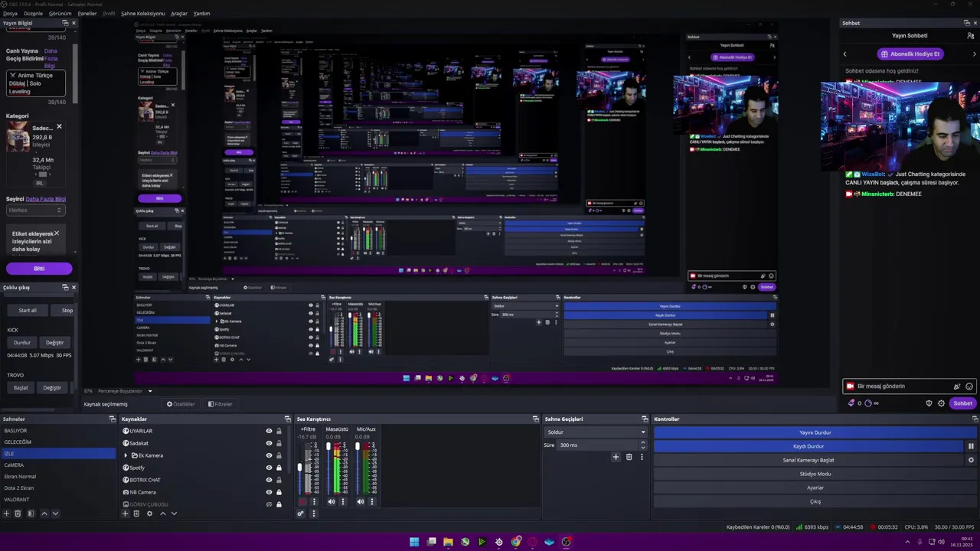Open virtual camera settings gear
This screenshot has width=980, height=551.
[x=971, y=460]
